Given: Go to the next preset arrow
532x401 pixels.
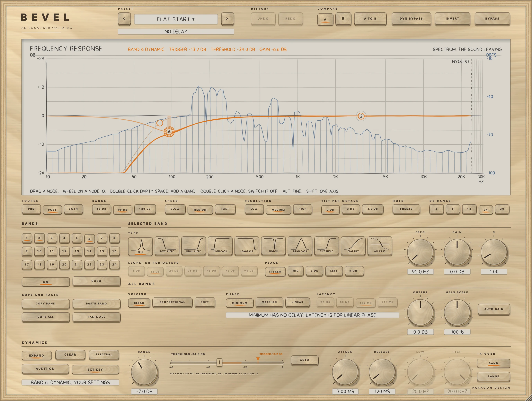Looking at the screenshot, I should click(227, 19).
